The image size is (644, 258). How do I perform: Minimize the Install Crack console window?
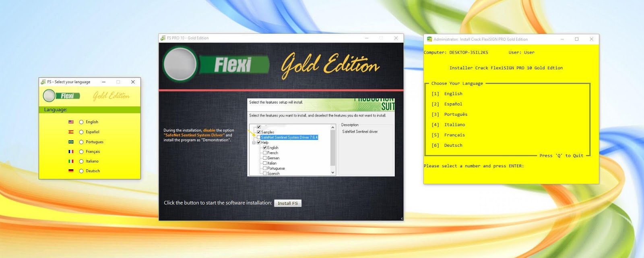(562, 39)
